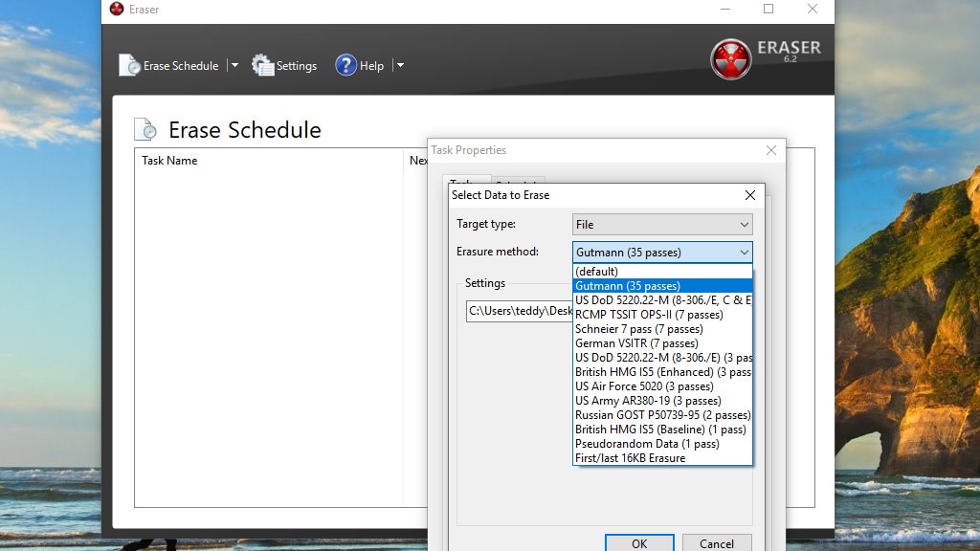Collapse the Erasure method combo box

(x=662, y=253)
